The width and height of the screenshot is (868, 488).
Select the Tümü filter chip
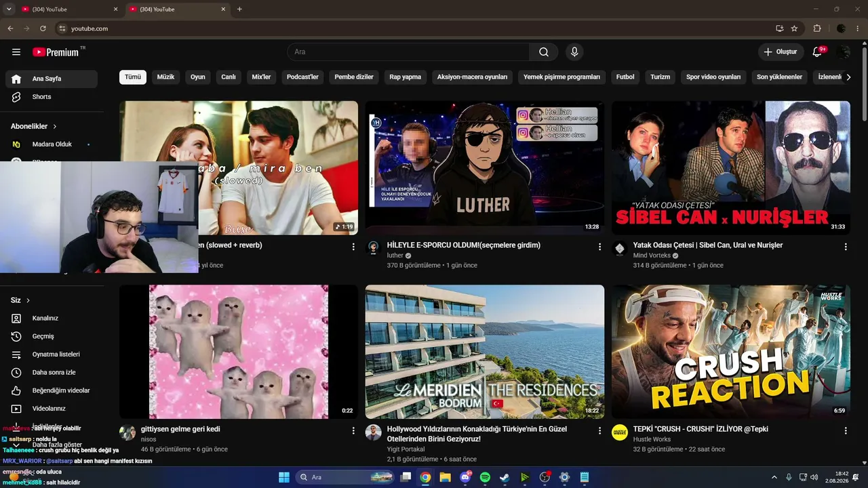[x=133, y=77]
